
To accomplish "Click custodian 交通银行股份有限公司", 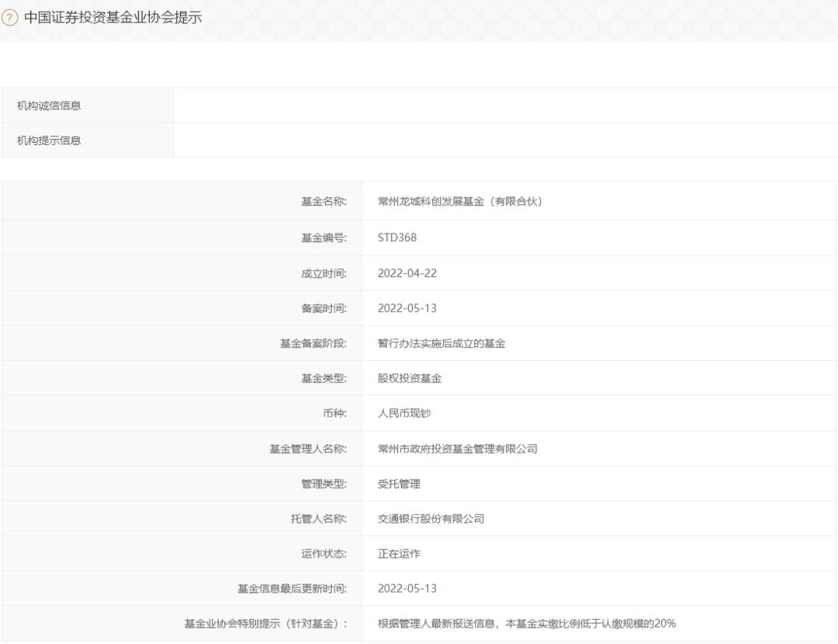I will 431,518.
